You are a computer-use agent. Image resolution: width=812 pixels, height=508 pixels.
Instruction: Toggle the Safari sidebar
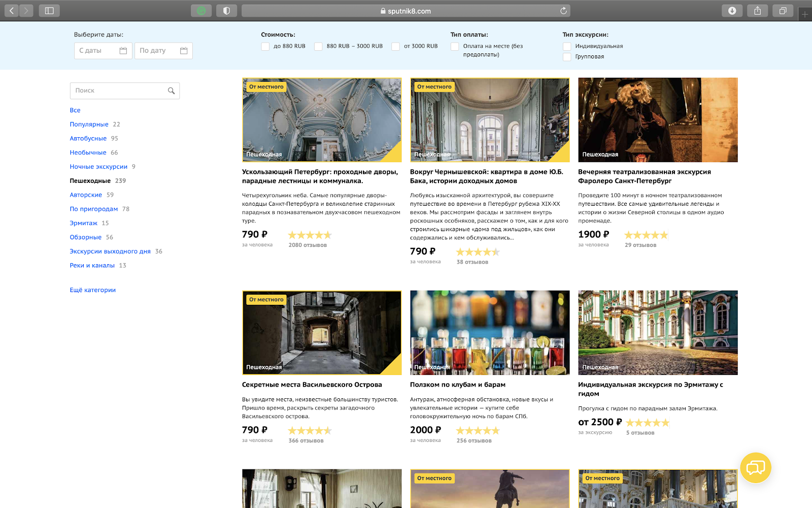coord(49,10)
